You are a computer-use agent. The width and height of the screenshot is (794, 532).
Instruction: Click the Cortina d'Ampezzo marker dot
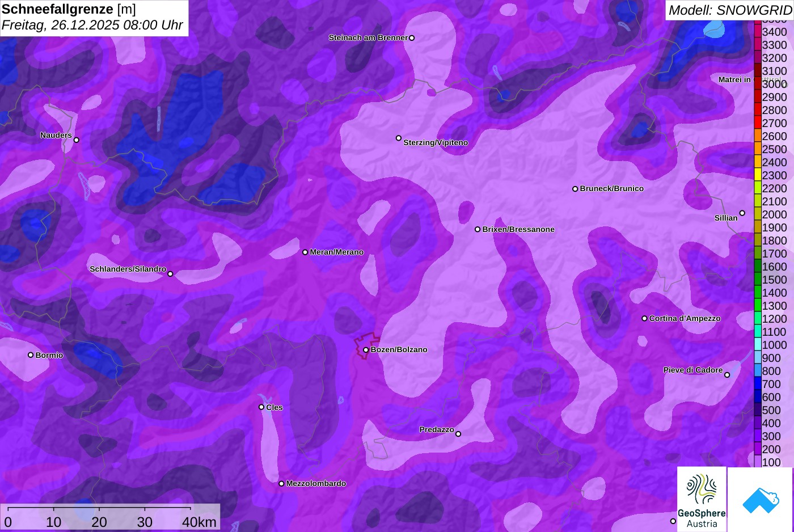click(x=644, y=319)
